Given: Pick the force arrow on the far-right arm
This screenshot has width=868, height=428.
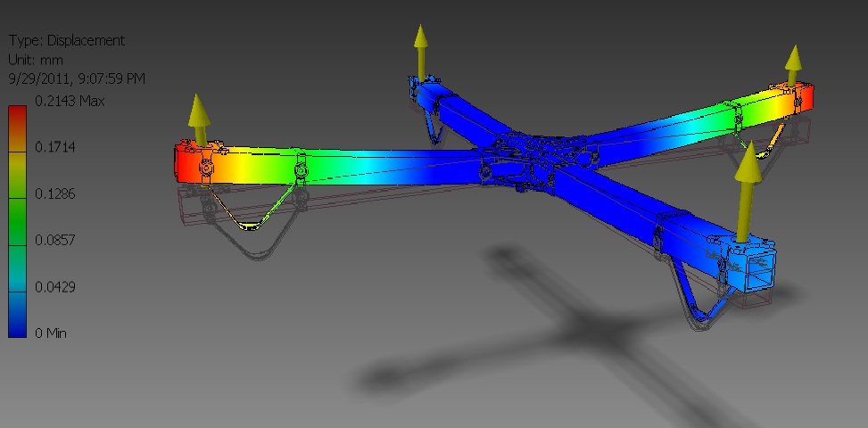Looking at the screenshot, I should 792,67.
